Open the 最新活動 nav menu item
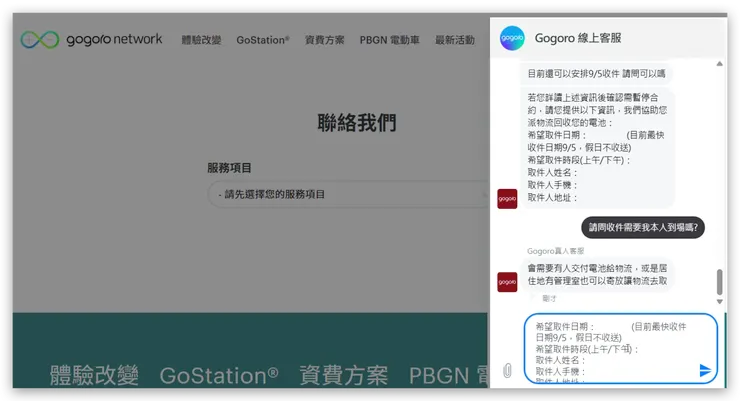The height and width of the screenshot is (401, 740). [455, 40]
